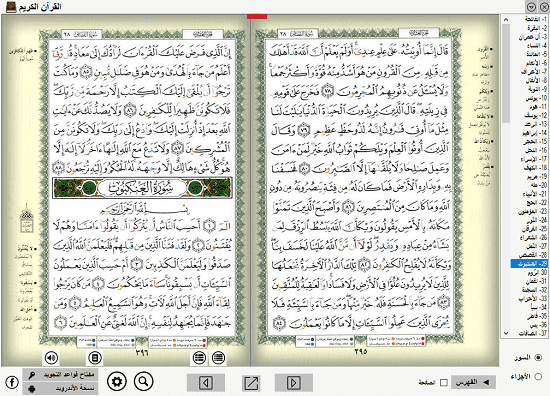Image resolution: width=550 pixels, height=396 pixels.
Task: Select surah 26- الشعراء in the list
Action: [534, 237]
